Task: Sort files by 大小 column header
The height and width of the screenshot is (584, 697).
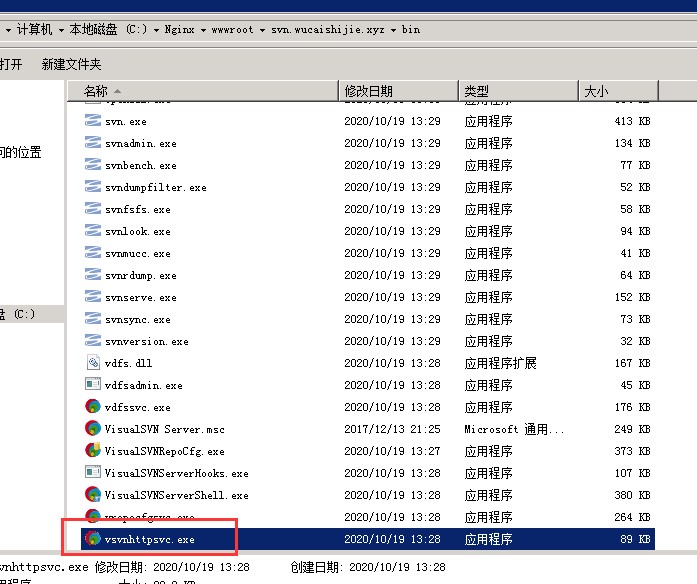Action: pos(594,91)
